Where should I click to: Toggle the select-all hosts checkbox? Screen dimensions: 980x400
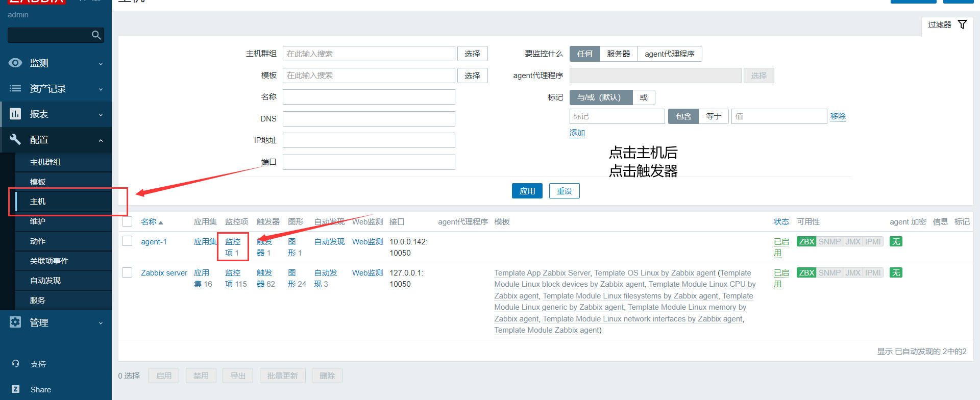(127, 221)
